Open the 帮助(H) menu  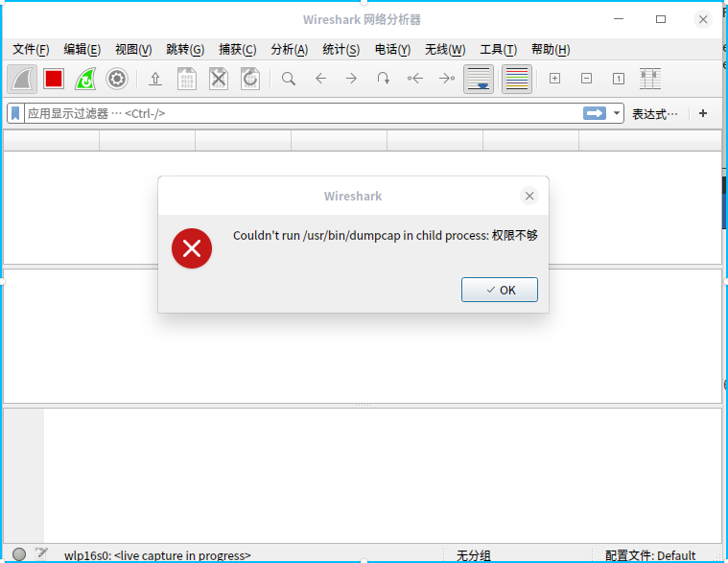click(551, 49)
